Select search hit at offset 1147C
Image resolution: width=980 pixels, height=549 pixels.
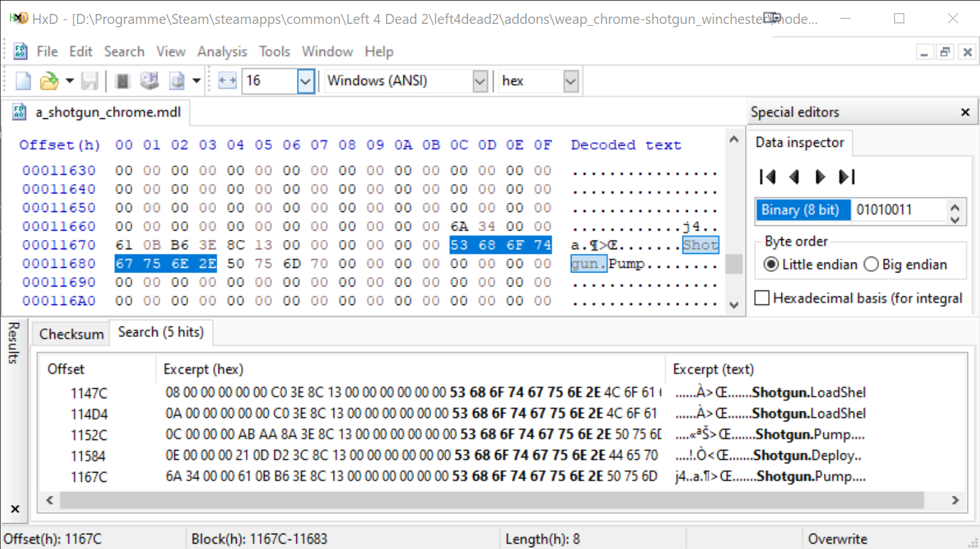[502, 393]
